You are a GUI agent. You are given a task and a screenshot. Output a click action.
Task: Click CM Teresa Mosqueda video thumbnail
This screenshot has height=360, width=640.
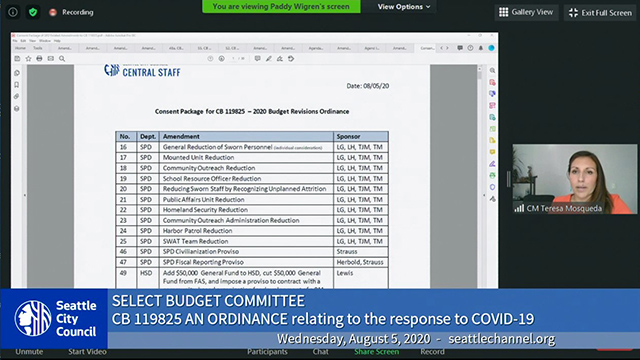574,179
